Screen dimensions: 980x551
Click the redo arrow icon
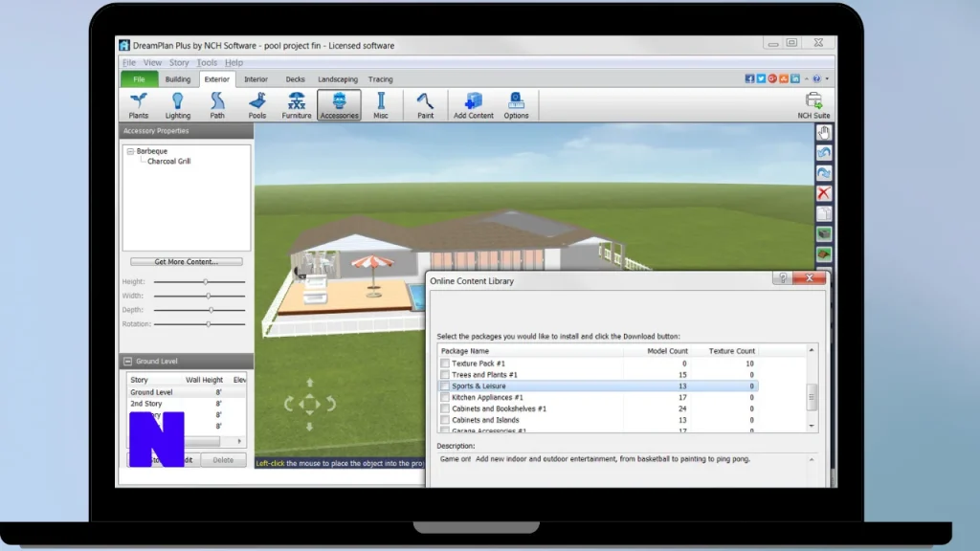tap(824, 173)
